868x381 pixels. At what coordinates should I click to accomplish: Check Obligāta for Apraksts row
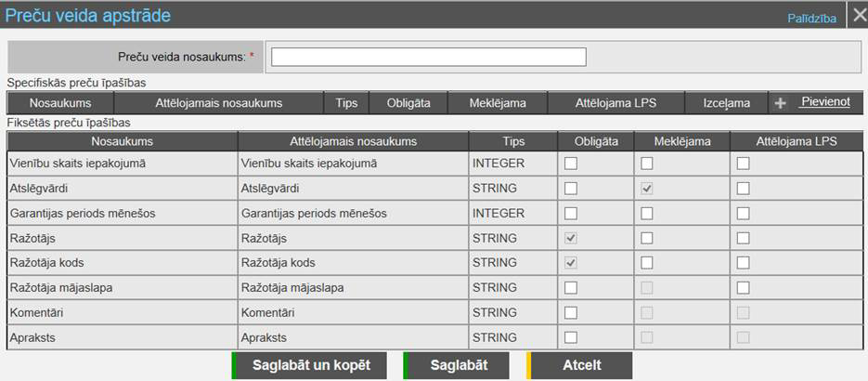pyautogui.click(x=571, y=337)
